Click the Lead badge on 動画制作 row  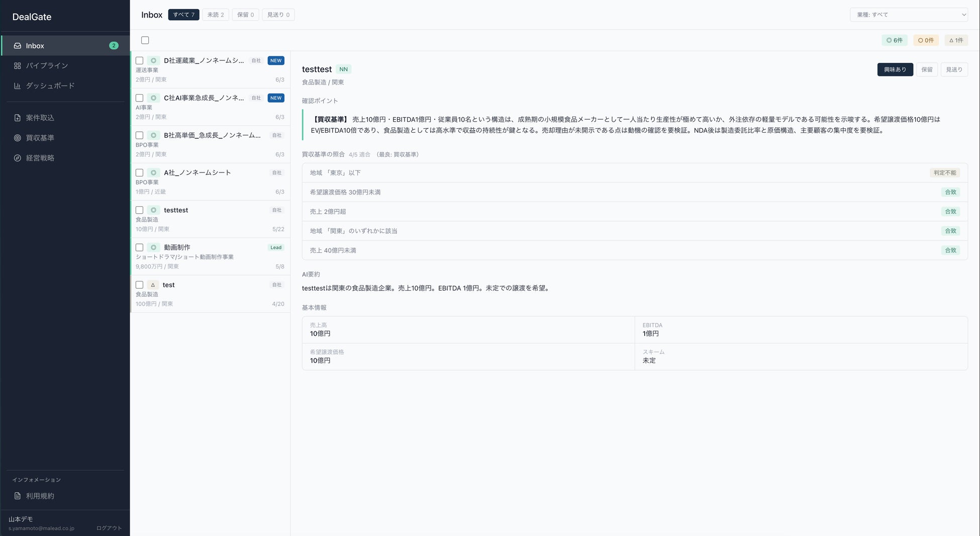276,247
